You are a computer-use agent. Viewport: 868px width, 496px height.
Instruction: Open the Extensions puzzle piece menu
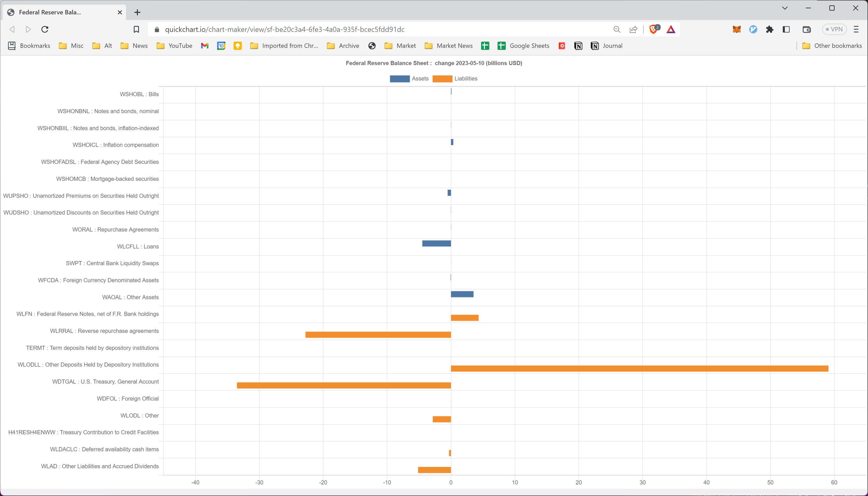pyautogui.click(x=769, y=29)
